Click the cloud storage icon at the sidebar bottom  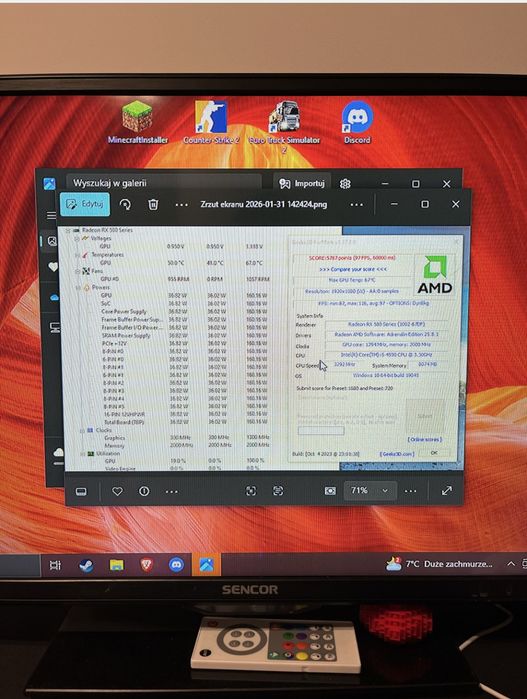click(58, 453)
